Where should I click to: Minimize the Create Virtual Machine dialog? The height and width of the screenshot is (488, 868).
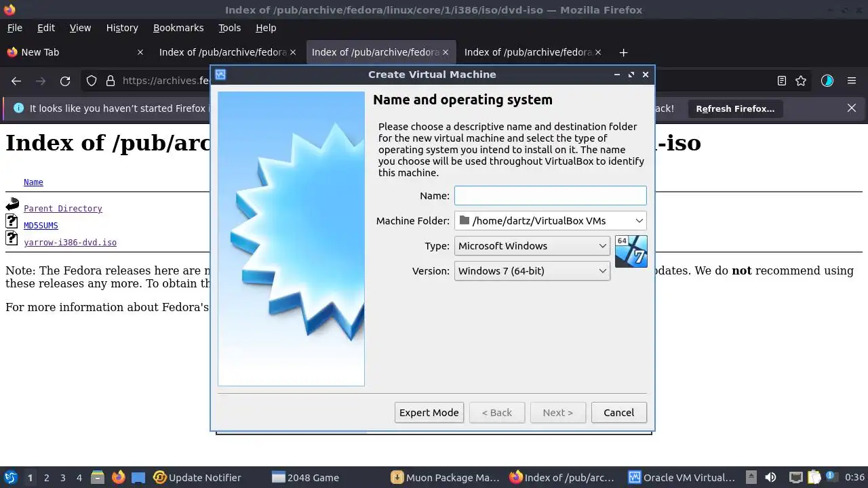pyautogui.click(x=616, y=75)
